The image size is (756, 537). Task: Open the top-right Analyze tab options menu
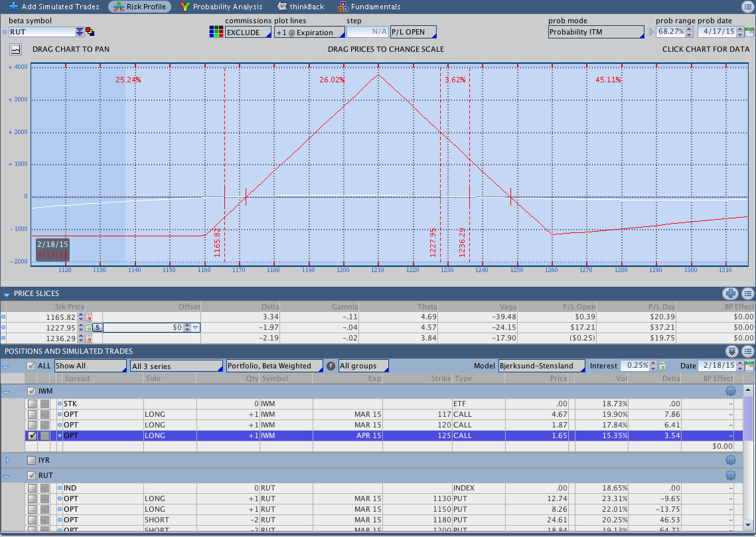coord(748,6)
